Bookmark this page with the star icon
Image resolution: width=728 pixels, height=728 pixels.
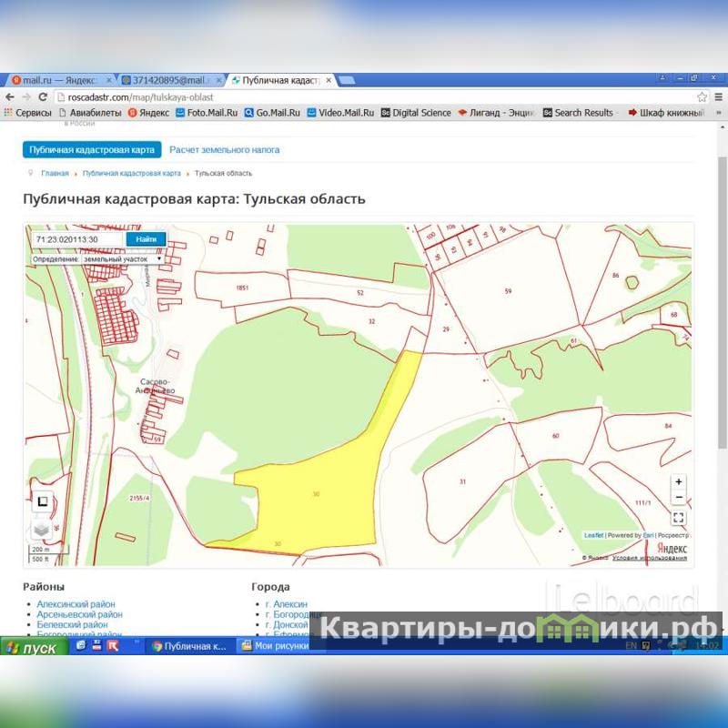tap(702, 97)
